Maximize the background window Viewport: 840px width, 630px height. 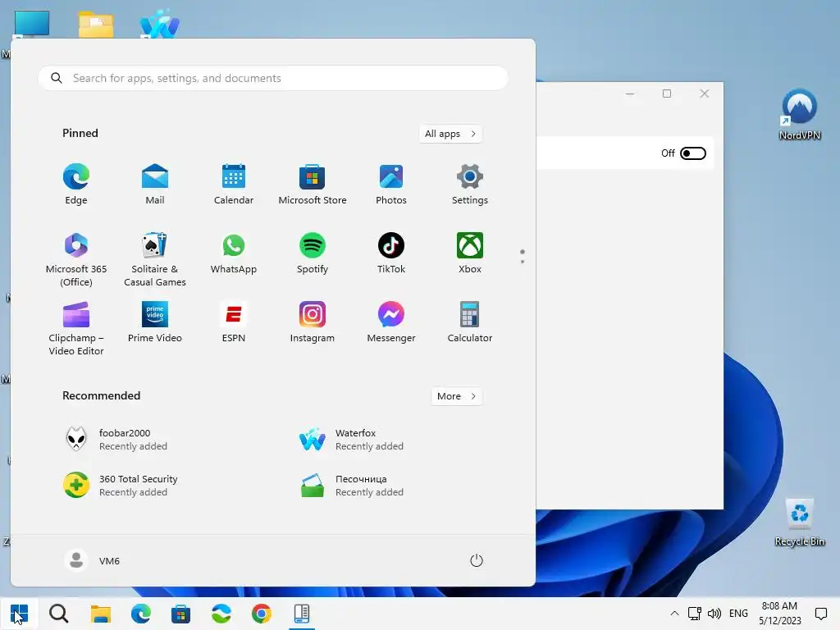667,94
